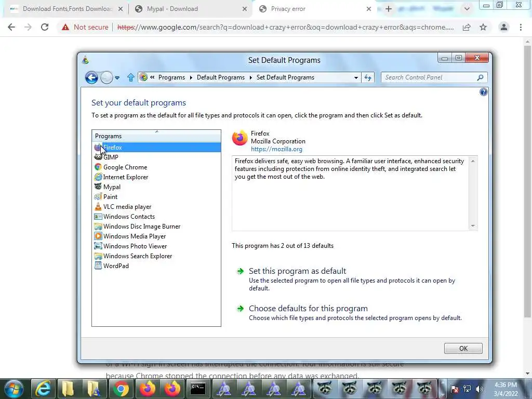Viewport: 532px width, 399px height.
Task: Click the magnifier icon in Control Panel search
Action: (x=481, y=77)
